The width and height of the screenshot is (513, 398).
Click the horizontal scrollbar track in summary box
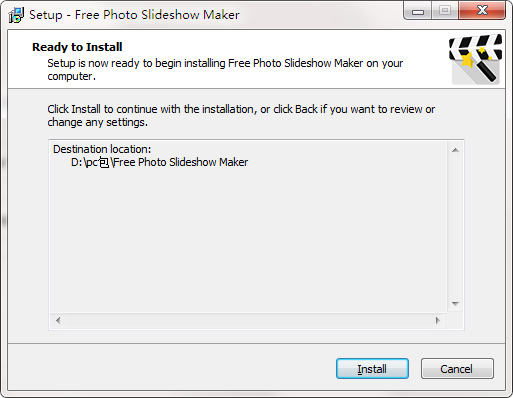click(x=248, y=321)
